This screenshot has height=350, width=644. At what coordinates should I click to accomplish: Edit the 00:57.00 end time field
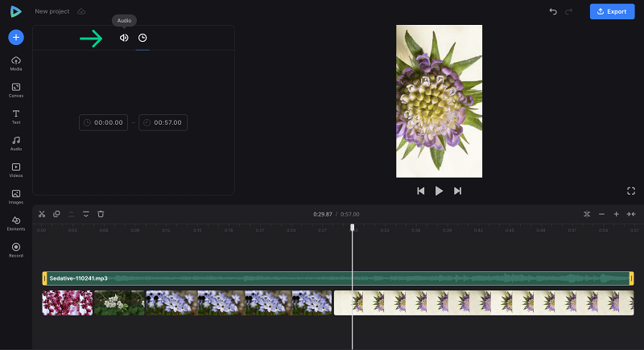pos(163,122)
